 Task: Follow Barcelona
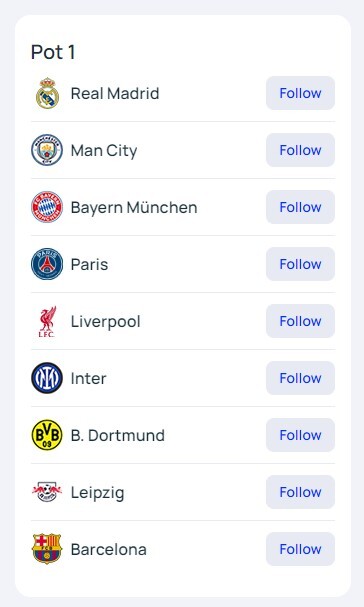[x=300, y=549]
